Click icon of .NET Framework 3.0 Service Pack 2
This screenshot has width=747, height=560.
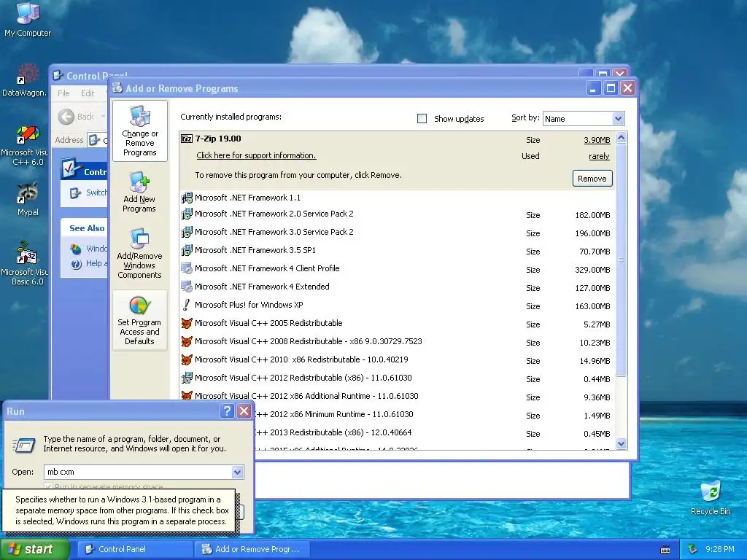coord(187,232)
